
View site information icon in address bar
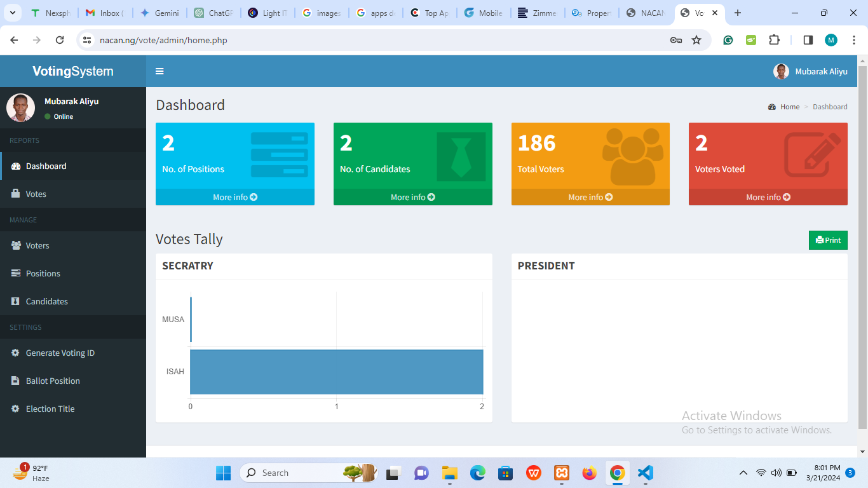[x=88, y=40]
